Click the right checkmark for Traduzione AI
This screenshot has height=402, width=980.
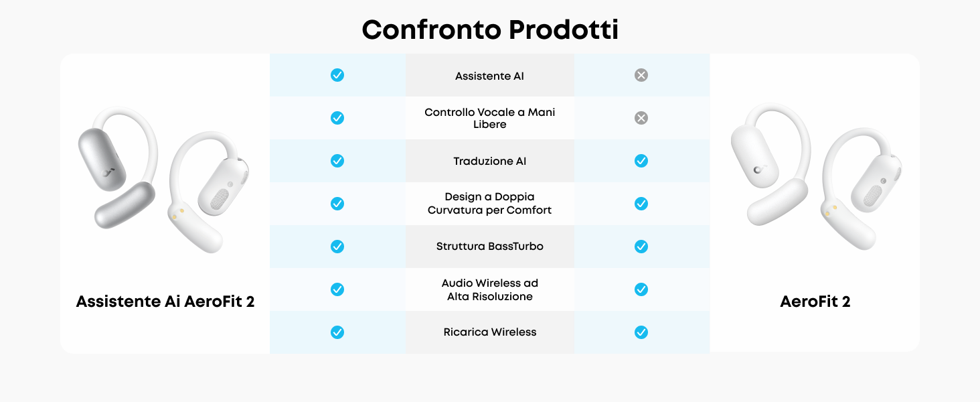(641, 161)
